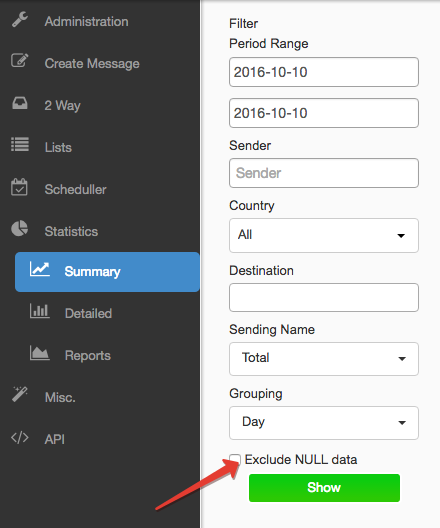Focus the Sender input field
The image size is (440, 528).
[x=324, y=173]
